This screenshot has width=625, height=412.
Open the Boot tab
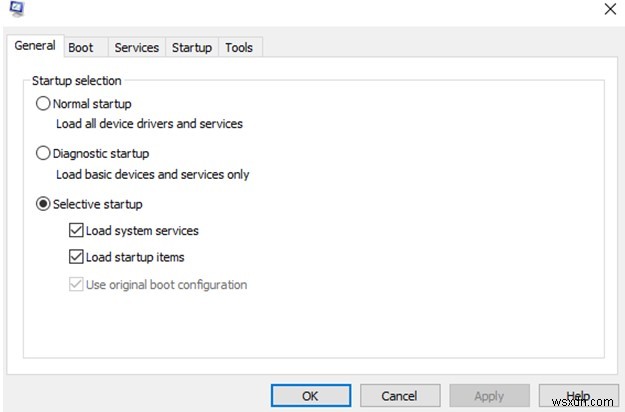(81, 47)
